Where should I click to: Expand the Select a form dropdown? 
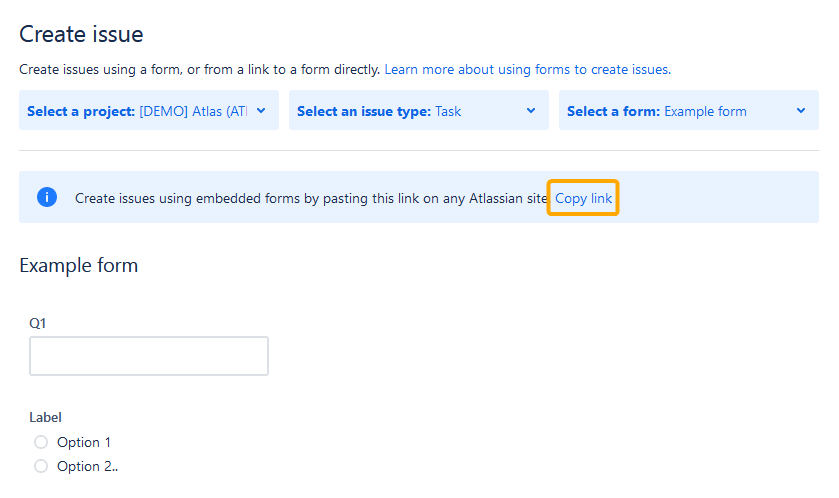click(689, 110)
